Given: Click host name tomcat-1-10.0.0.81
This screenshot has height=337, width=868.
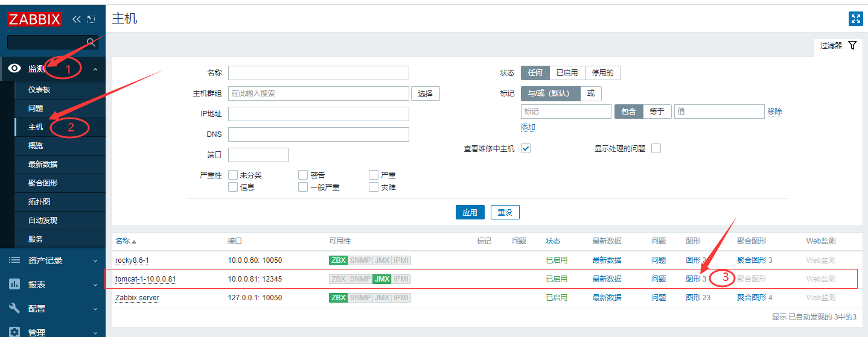Looking at the screenshot, I should pos(145,279).
